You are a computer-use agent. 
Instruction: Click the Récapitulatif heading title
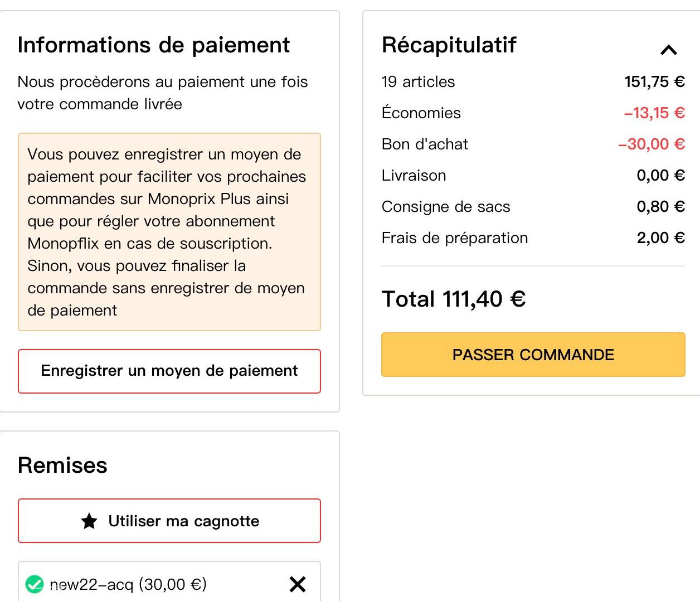449,45
